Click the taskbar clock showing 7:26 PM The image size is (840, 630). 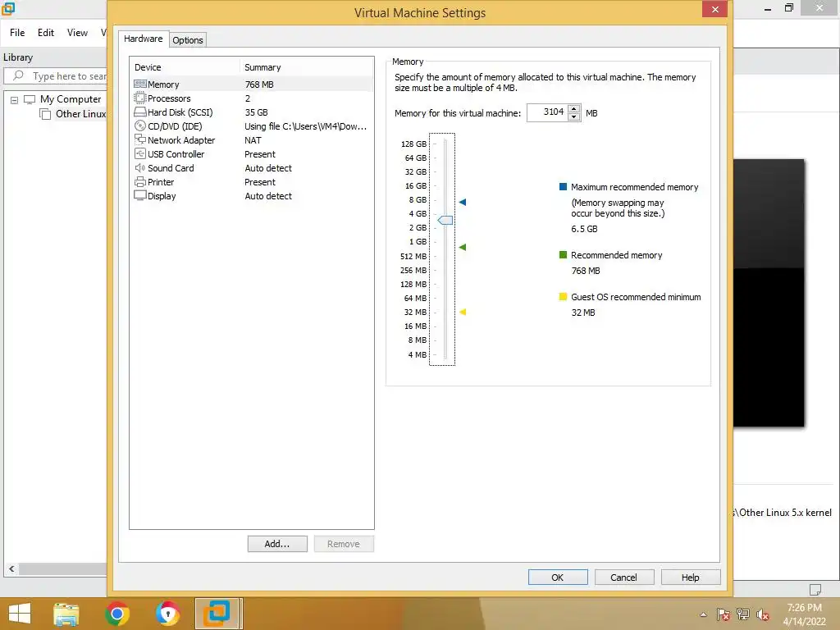click(x=804, y=608)
